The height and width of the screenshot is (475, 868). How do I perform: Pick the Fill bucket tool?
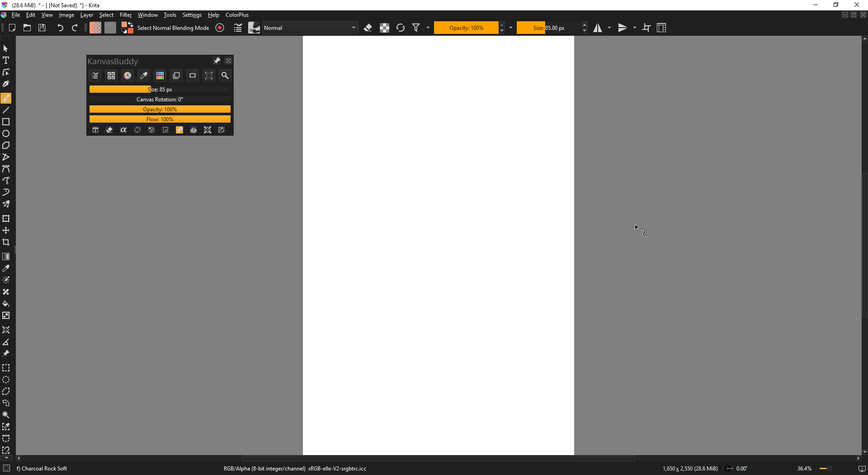coord(6,304)
